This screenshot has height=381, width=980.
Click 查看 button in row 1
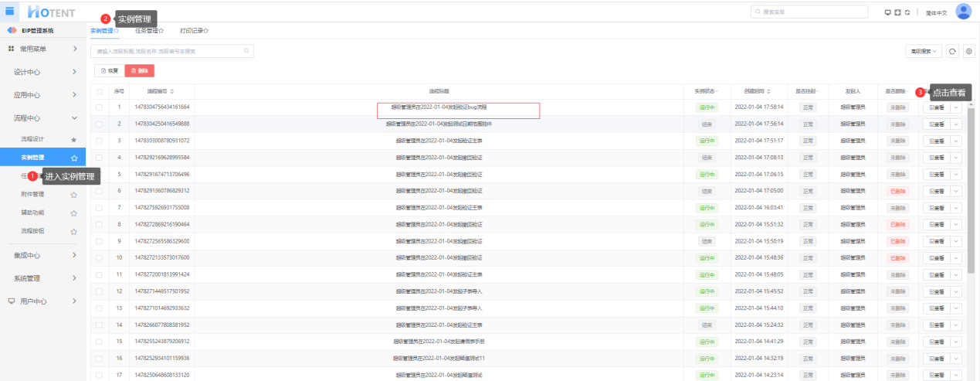[x=937, y=107]
